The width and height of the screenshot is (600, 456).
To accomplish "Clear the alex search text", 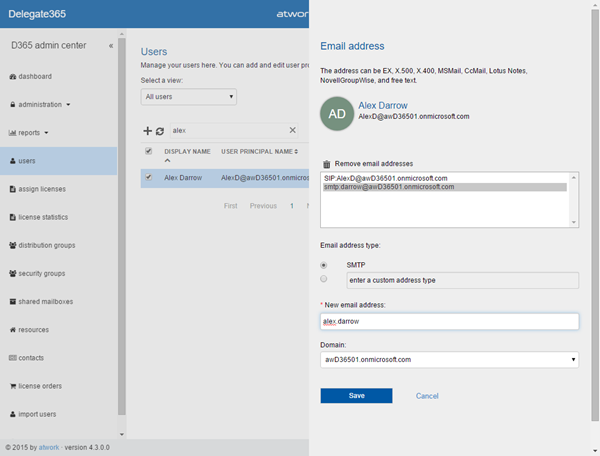I will [x=292, y=130].
